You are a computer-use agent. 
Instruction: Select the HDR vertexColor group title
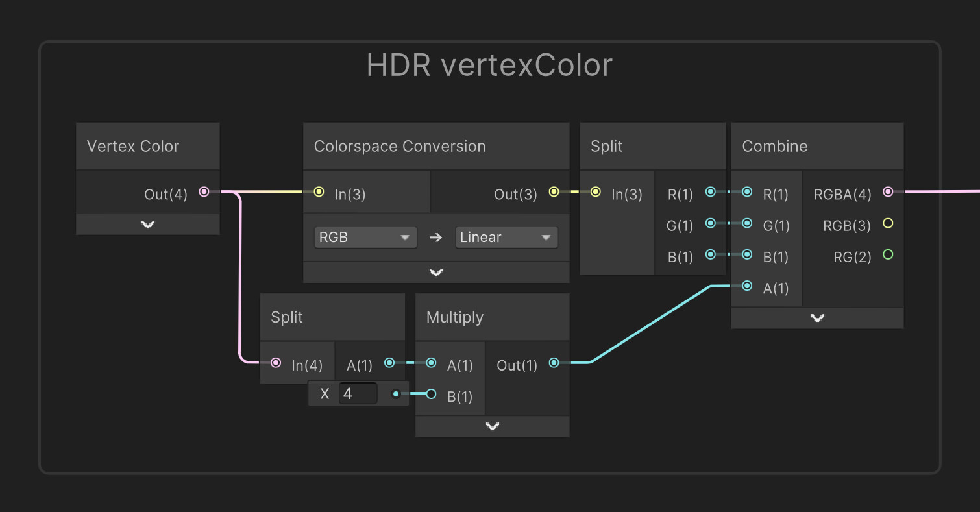tap(489, 65)
